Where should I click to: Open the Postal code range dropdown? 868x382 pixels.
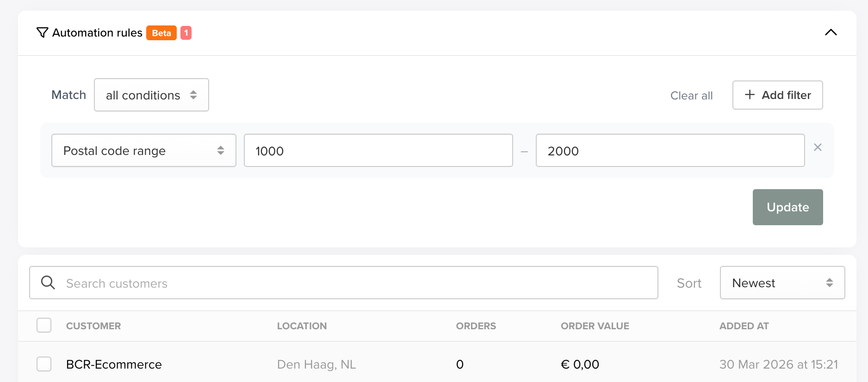[x=144, y=150]
